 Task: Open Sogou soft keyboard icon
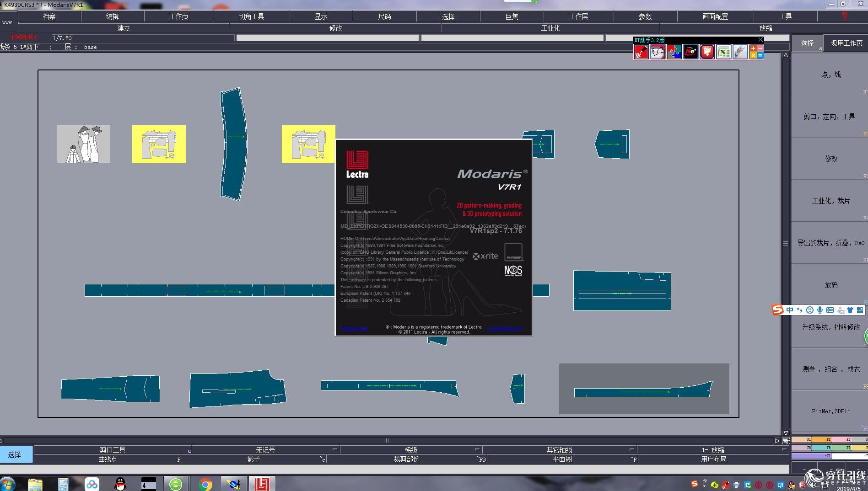coord(830,310)
